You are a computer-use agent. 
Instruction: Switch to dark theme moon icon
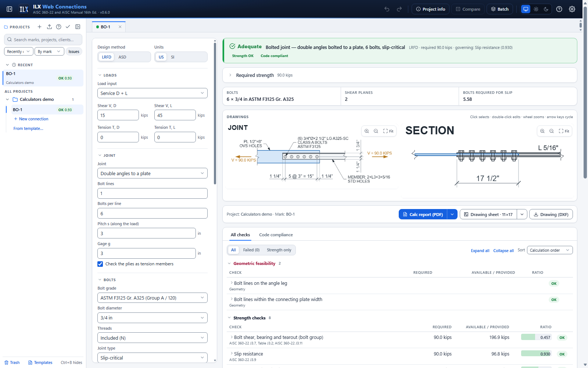point(546,9)
